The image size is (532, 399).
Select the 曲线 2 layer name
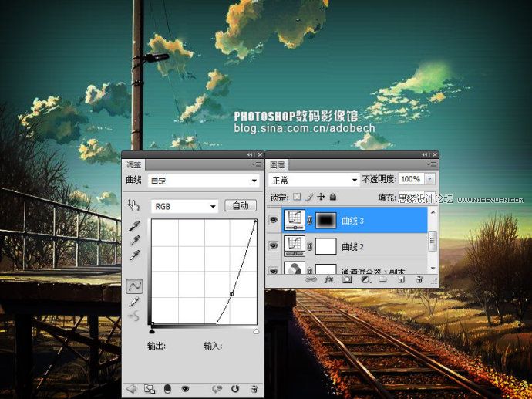pos(352,246)
